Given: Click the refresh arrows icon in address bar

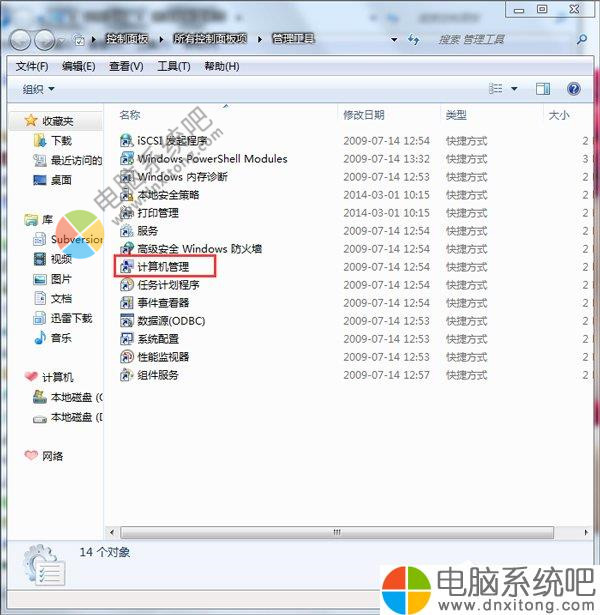Looking at the screenshot, I should pos(414,39).
